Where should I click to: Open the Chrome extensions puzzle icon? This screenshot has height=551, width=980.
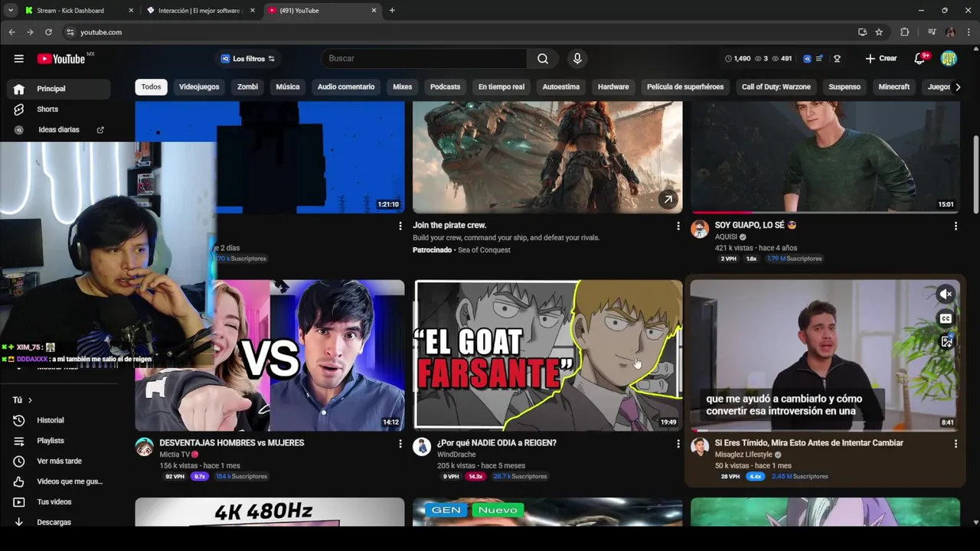904,32
